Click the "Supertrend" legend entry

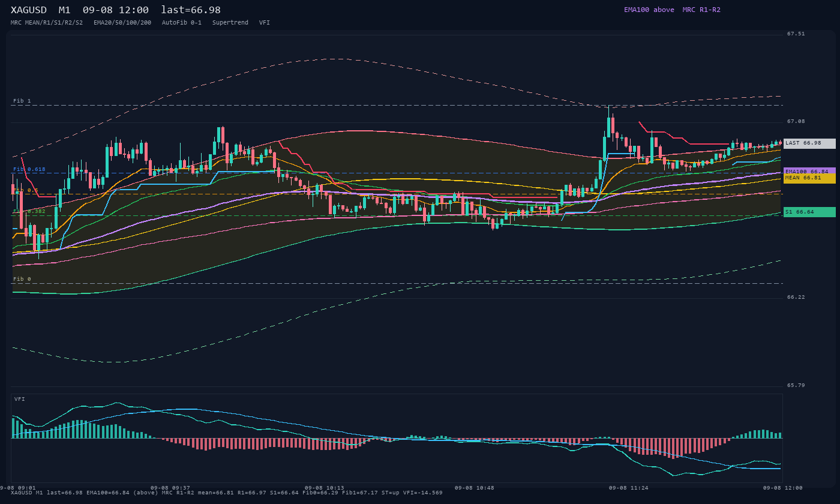point(230,23)
